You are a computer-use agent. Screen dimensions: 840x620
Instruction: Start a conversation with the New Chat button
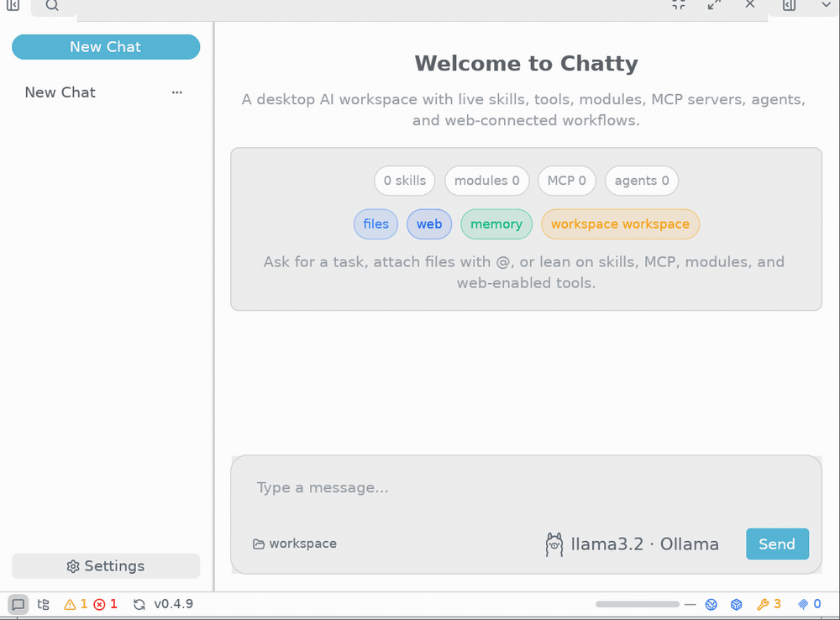point(106,47)
